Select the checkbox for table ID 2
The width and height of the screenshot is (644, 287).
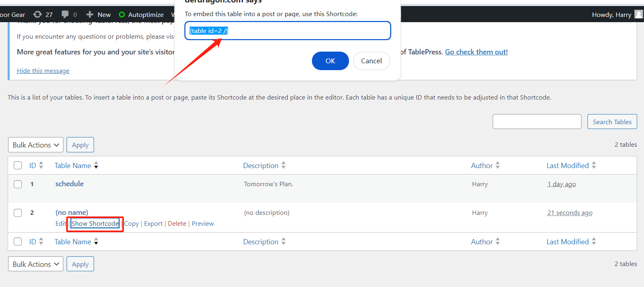pos(18,213)
